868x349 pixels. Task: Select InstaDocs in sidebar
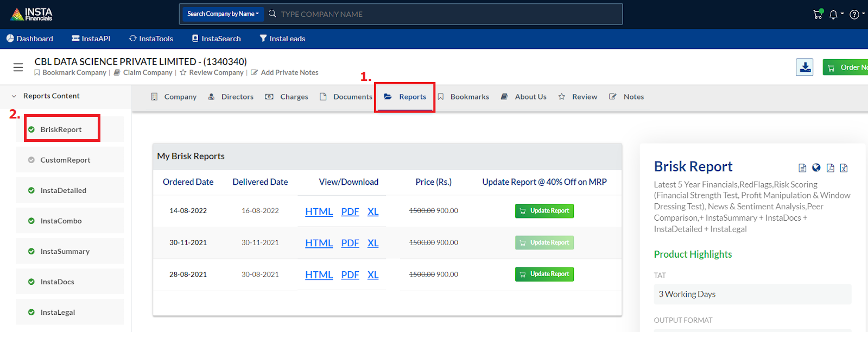(x=69, y=282)
